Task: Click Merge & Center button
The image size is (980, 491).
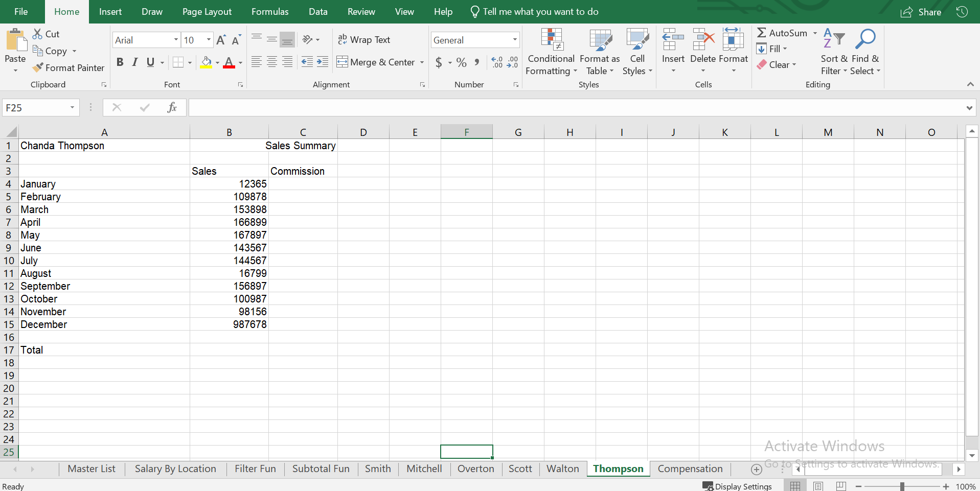Action: pyautogui.click(x=376, y=62)
